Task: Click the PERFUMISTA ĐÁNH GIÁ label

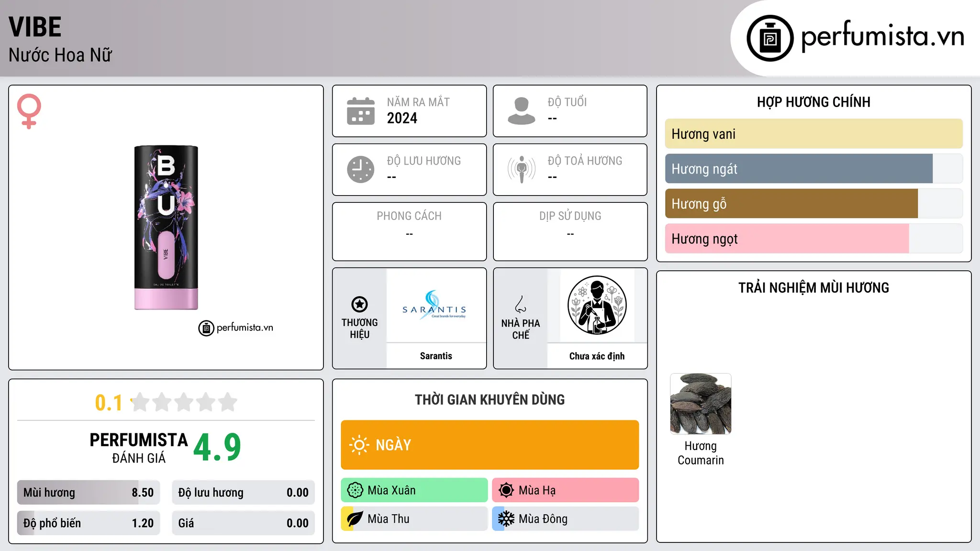Action: (x=139, y=448)
